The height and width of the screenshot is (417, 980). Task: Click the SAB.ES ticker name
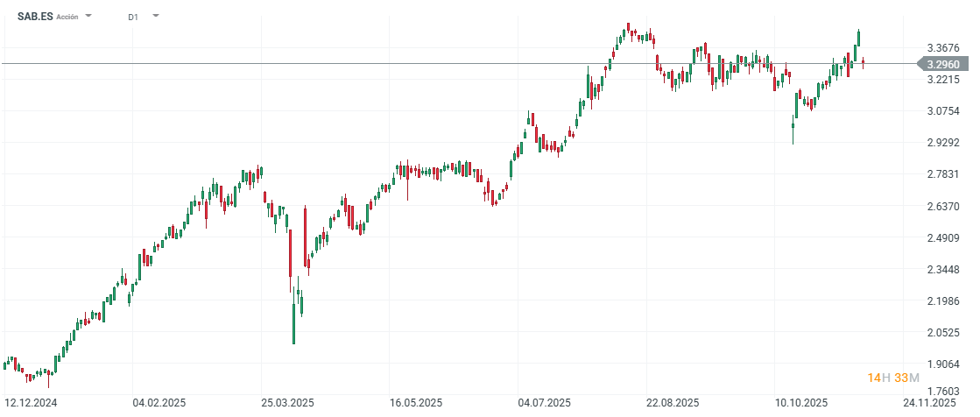pos(34,16)
